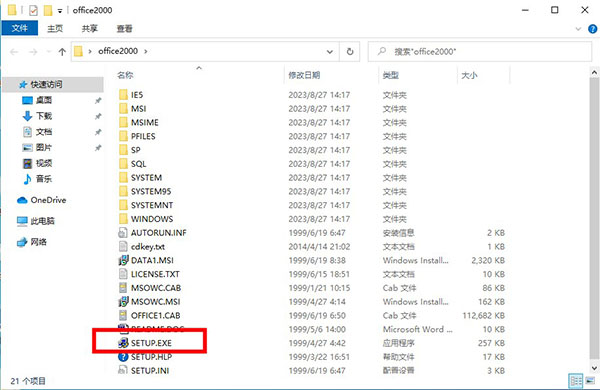This screenshot has height=390, width=600.
Task: Select the SYSTEM folder name
Action: click(x=146, y=178)
